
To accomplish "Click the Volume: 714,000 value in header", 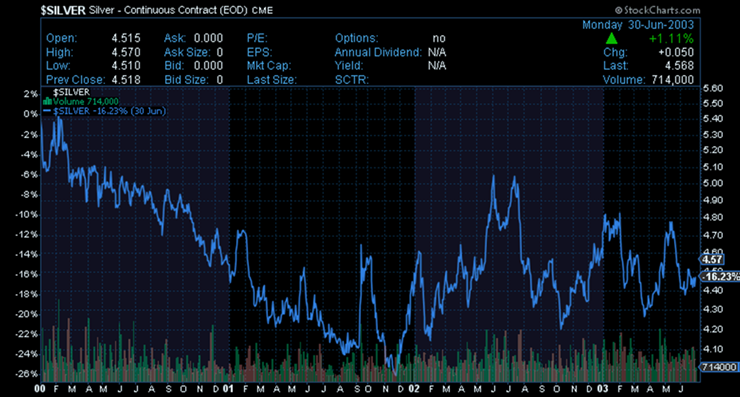I will [673, 80].
